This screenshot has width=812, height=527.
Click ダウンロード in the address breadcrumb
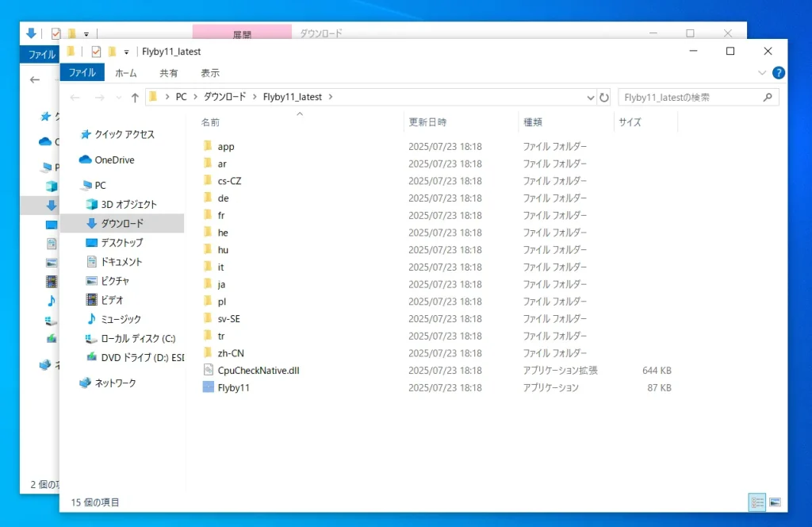[x=224, y=97]
